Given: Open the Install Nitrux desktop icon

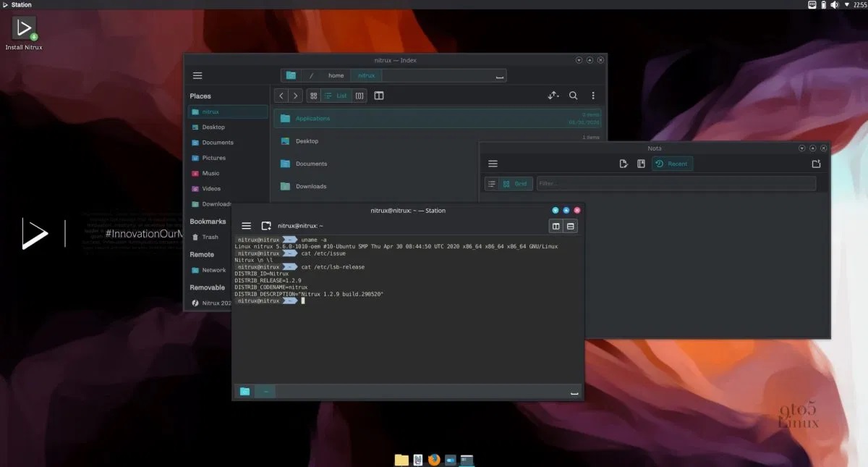Looking at the screenshot, I should point(24,29).
